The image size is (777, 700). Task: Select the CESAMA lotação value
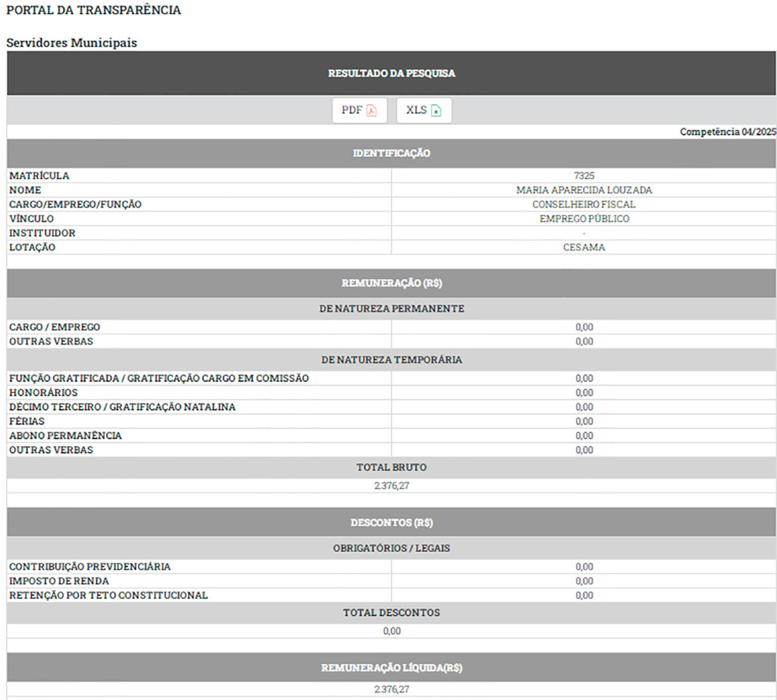(x=584, y=247)
